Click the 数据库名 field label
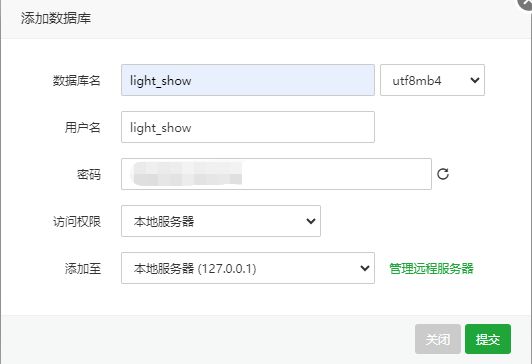 pyautogui.click(x=76, y=80)
